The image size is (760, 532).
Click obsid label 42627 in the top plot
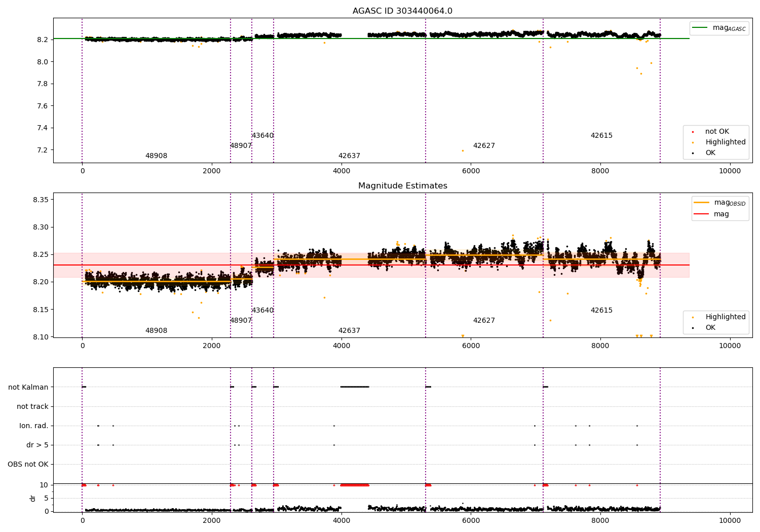click(x=484, y=146)
